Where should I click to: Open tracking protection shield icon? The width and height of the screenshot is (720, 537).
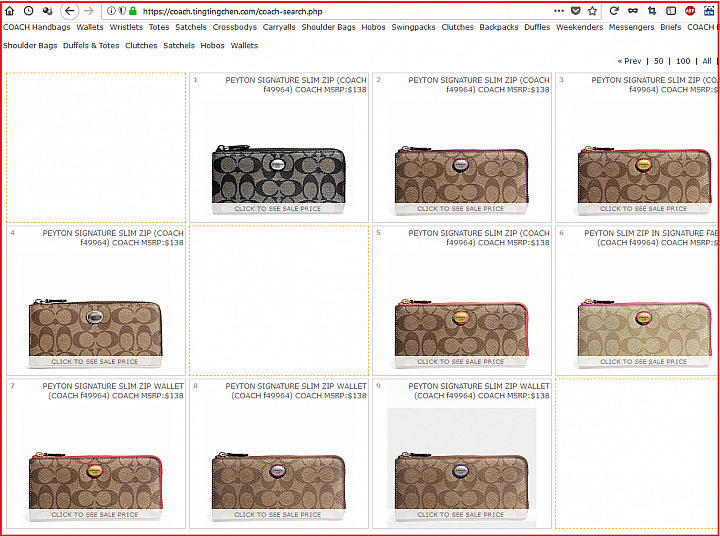point(122,11)
